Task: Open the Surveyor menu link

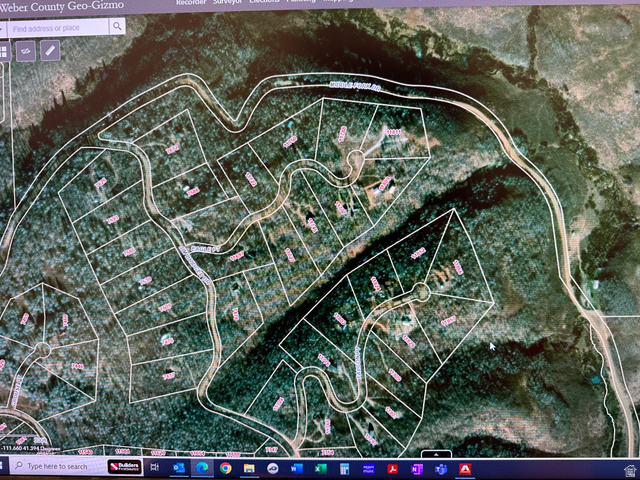Action: 227,2
